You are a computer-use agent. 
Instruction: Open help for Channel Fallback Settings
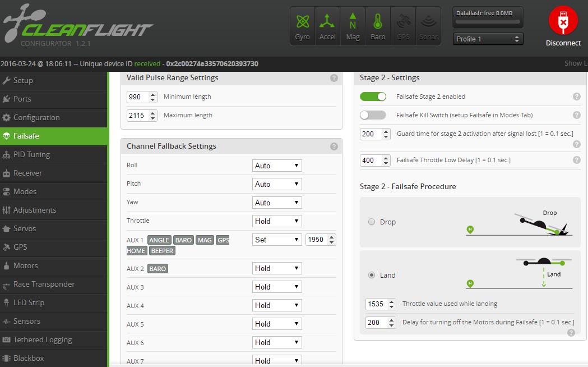tap(334, 146)
